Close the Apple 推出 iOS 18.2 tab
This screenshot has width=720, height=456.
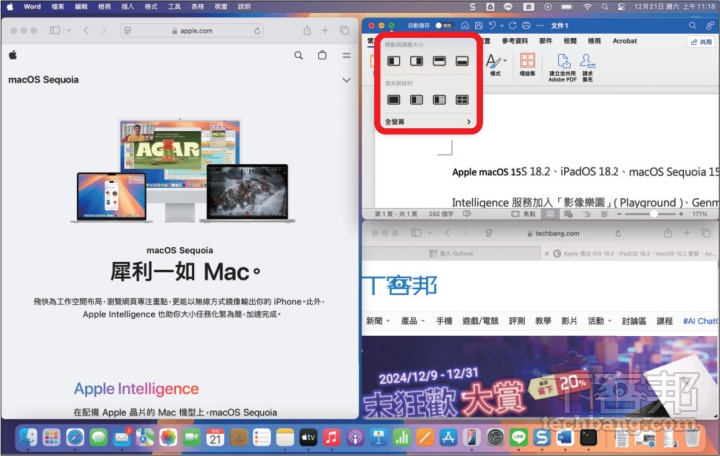coord(546,253)
